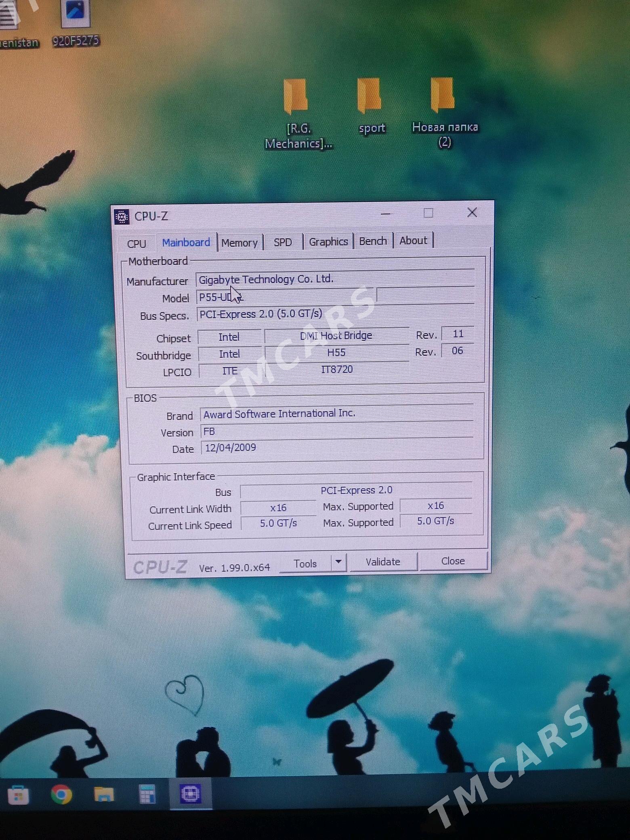Screen dimensions: 630x840
Task: Maximize the CPU-Z window
Action: click(x=428, y=213)
